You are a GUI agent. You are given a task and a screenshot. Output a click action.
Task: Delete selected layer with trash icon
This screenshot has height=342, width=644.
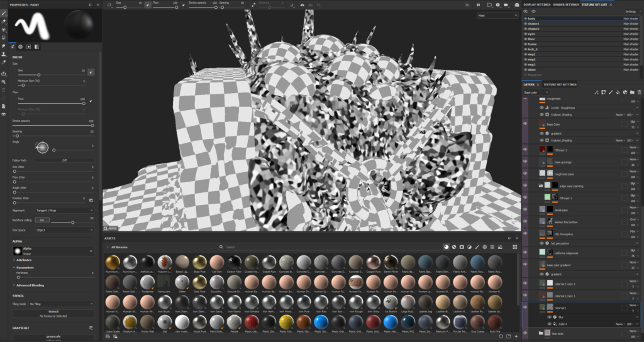[x=639, y=92]
